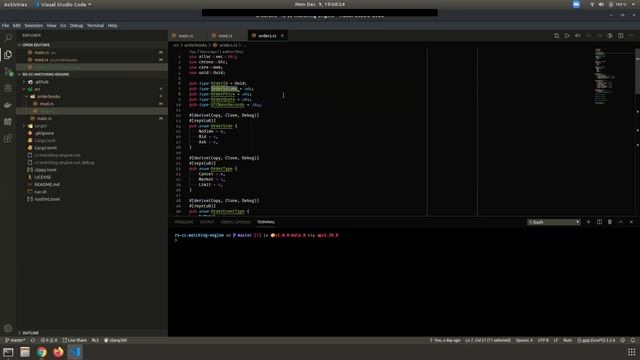Click the Open Changes icon in editor toolbar

(556, 36)
